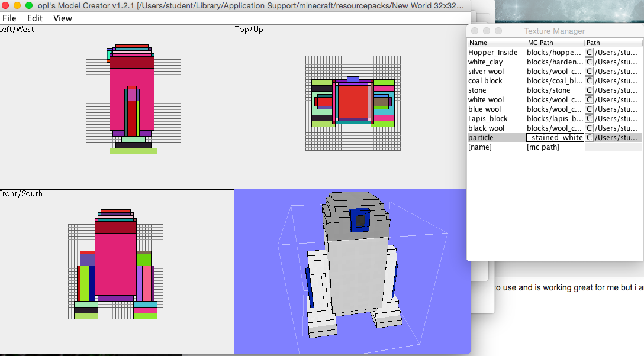Open the View menu

pos(62,18)
